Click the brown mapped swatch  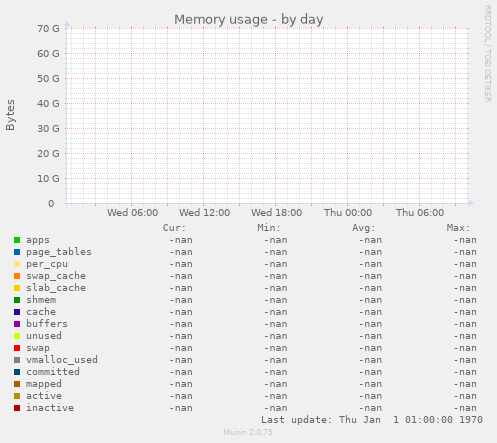(17, 384)
